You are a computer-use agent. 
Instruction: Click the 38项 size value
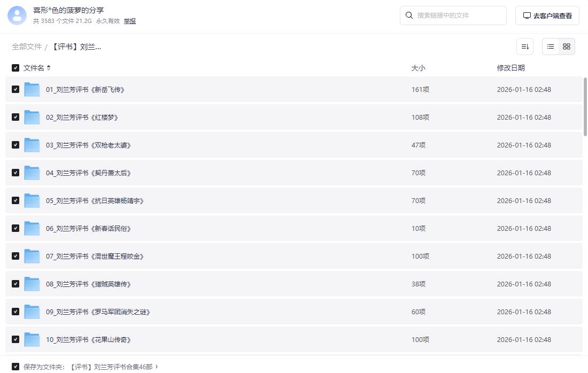(419, 284)
